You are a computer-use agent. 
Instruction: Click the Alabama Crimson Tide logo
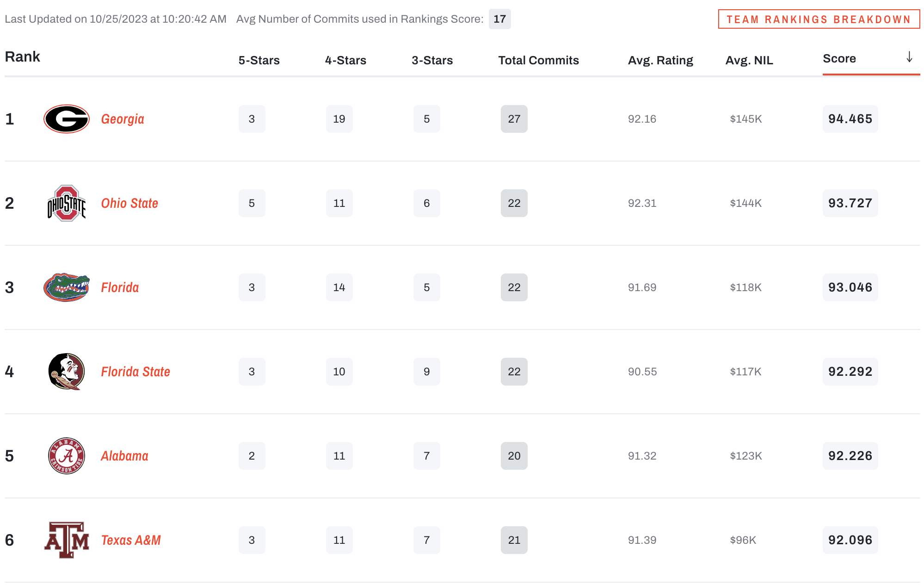(x=67, y=456)
